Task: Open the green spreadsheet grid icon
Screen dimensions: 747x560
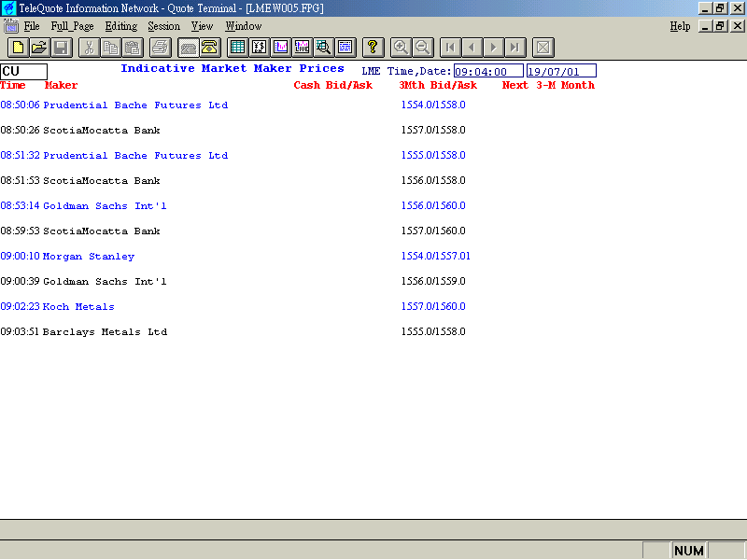Action: tap(237, 48)
